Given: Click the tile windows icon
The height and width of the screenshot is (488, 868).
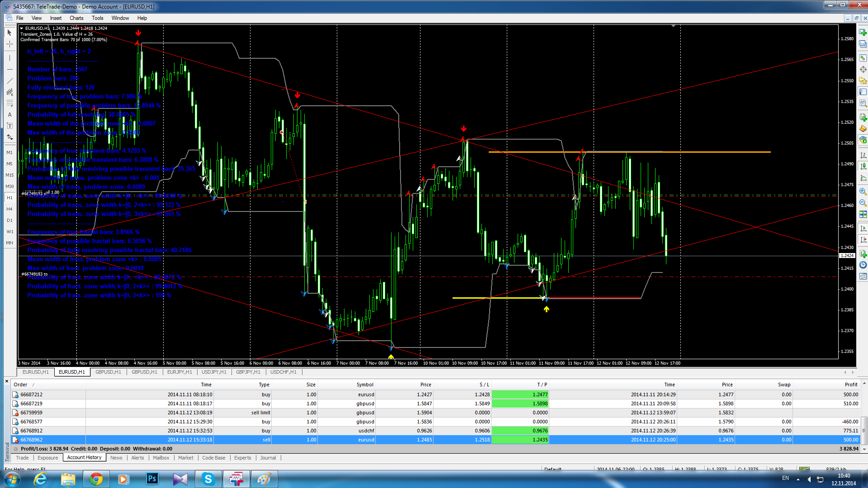Looking at the screenshot, I should (x=863, y=214).
